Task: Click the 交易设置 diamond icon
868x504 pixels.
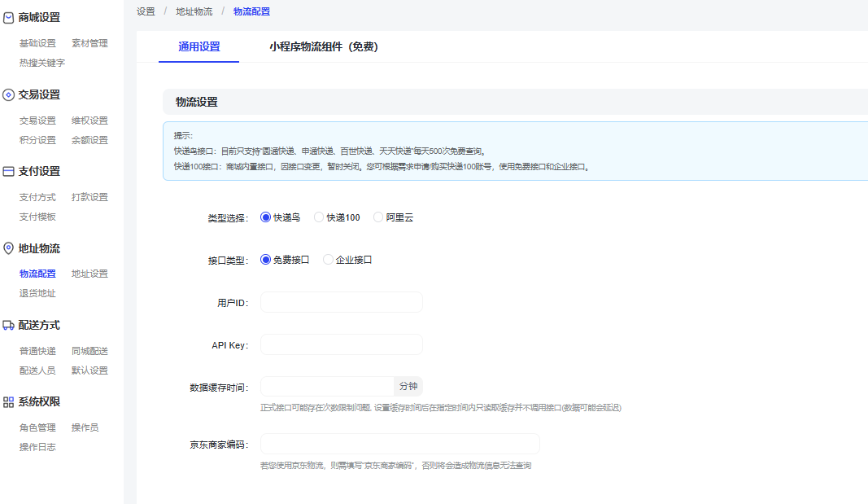Action: click(9, 94)
